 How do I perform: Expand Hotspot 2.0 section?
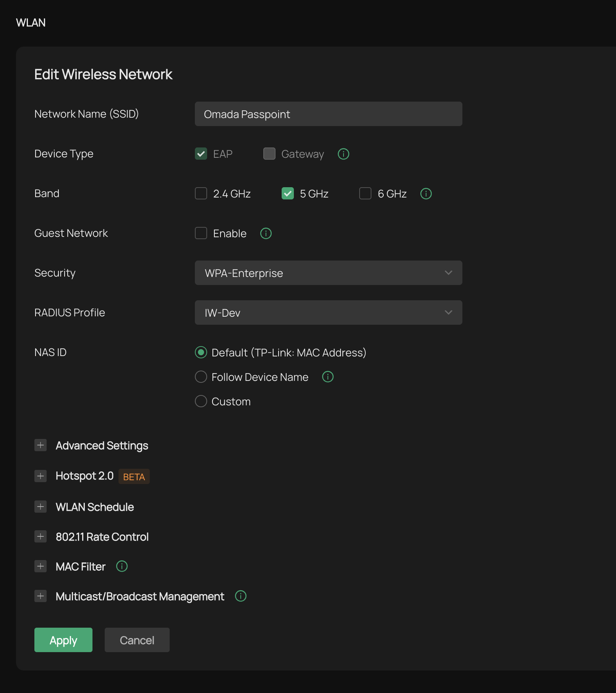(x=41, y=476)
